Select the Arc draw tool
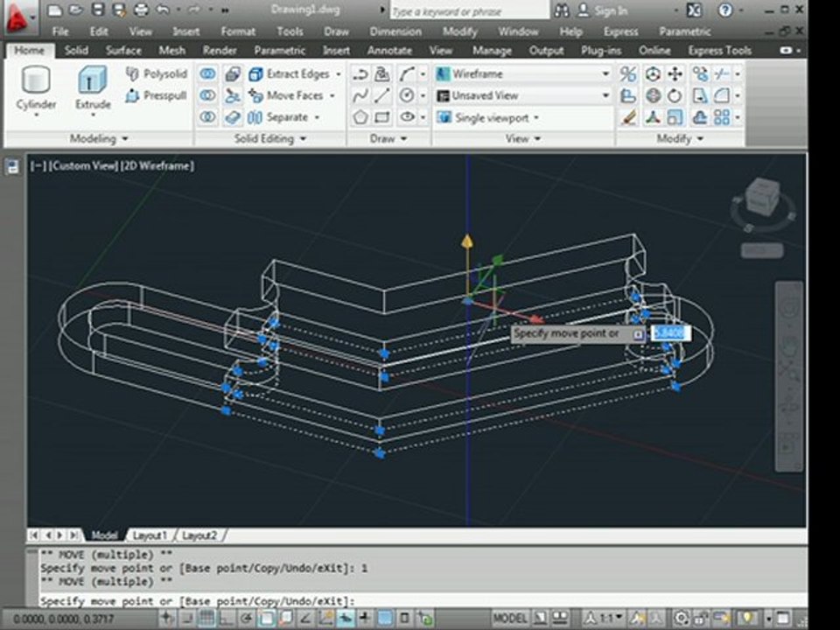 407,73
